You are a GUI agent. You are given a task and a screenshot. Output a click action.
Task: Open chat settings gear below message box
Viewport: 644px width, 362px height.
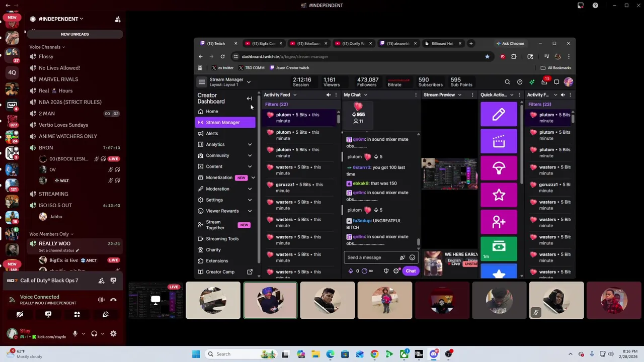pyautogui.click(x=396, y=271)
